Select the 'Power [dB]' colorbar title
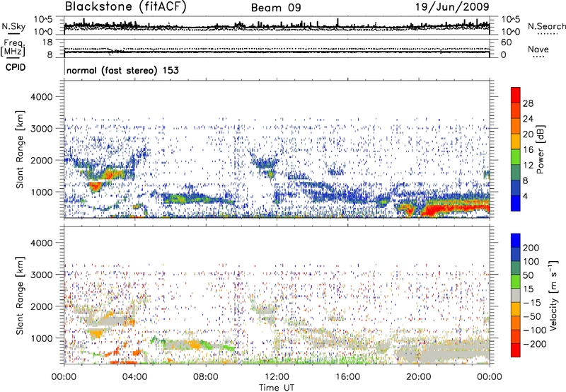The width and height of the screenshot is (566, 392). (541, 149)
